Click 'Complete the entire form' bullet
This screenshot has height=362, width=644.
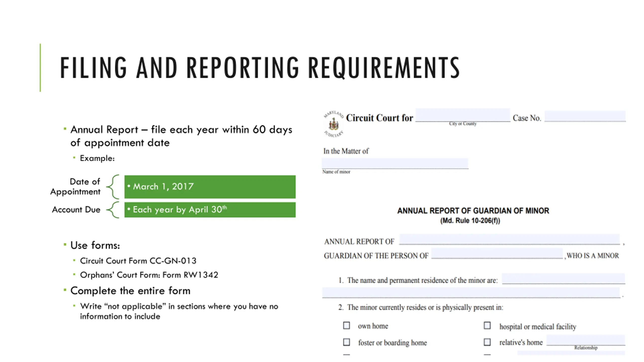click(130, 291)
